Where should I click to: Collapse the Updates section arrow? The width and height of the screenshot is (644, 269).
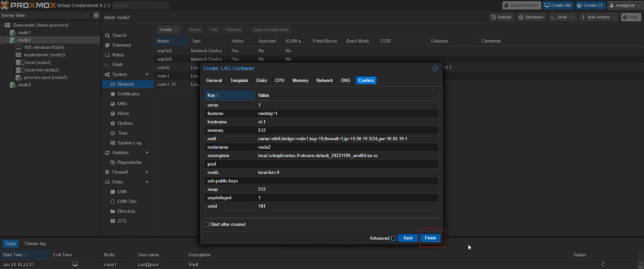147,153
